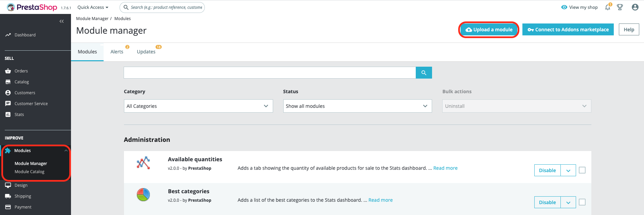Click Module Manager breadcrumb link
Screen dimensions: 644x215
92,19
